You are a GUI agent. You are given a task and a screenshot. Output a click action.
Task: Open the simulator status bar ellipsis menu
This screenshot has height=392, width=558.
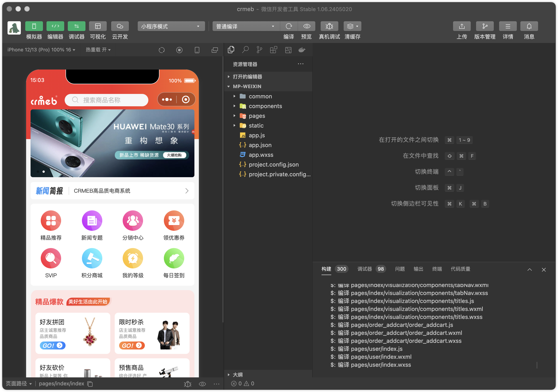click(217, 384)
